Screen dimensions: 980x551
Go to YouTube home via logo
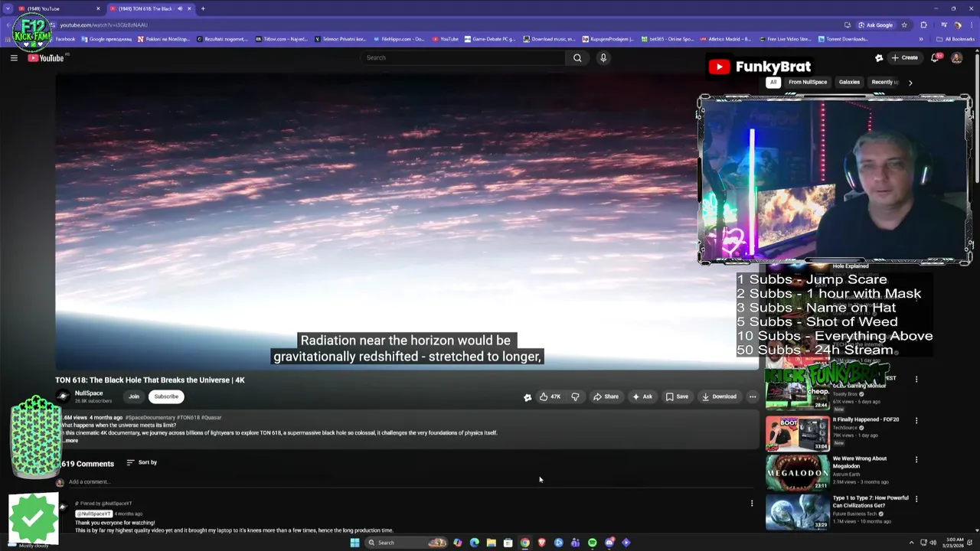coord(46,57)
